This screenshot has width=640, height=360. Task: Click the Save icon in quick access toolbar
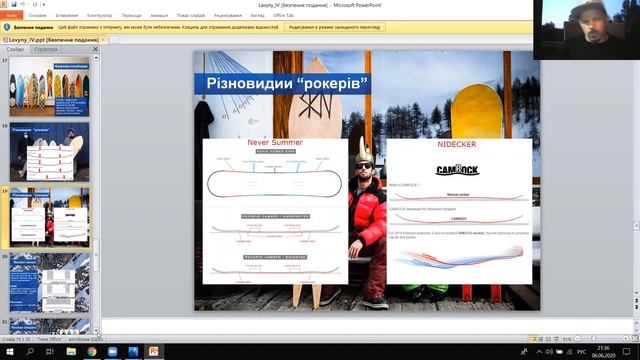point(14,4)
